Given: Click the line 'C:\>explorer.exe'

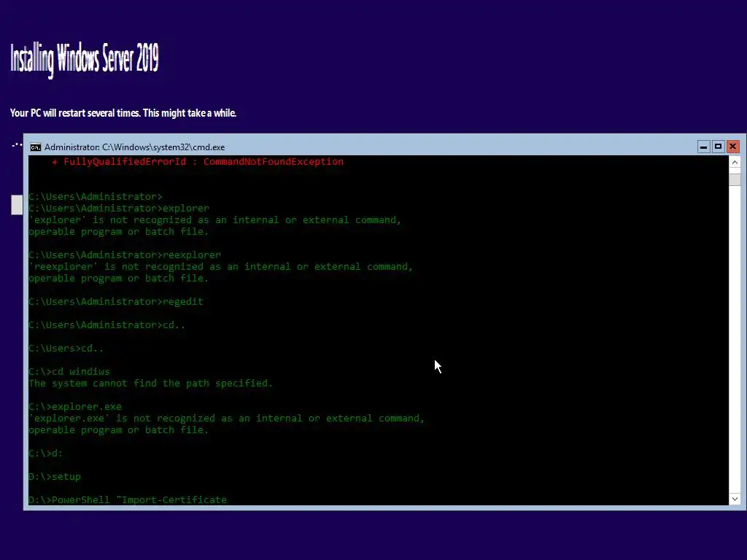Looking at the screenshot, I should coord(75,407).
